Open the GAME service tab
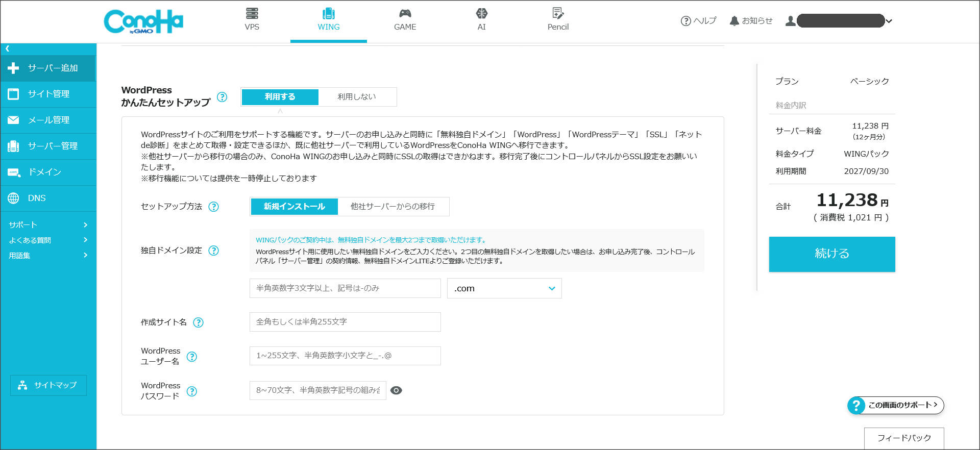Screen dimensions: 980x450 [405, 20]
